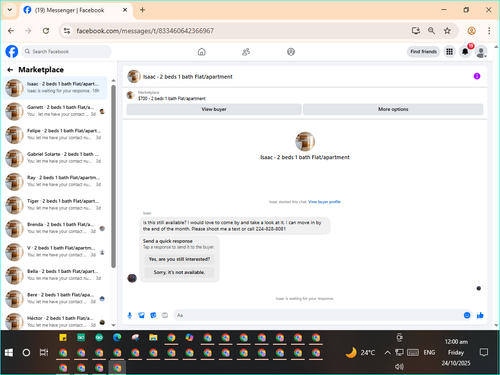Open Task View on taskbar

[x=44, y=352]
